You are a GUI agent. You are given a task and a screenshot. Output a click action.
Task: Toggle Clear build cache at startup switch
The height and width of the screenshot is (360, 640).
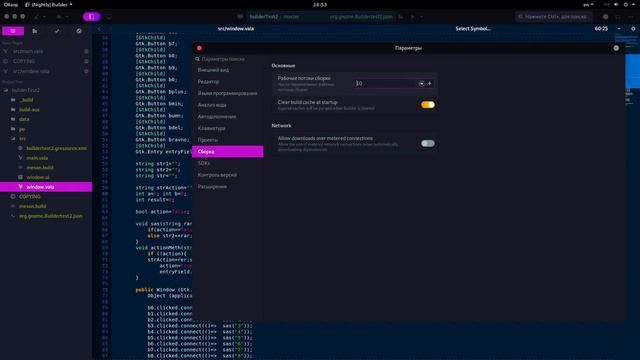428,105
